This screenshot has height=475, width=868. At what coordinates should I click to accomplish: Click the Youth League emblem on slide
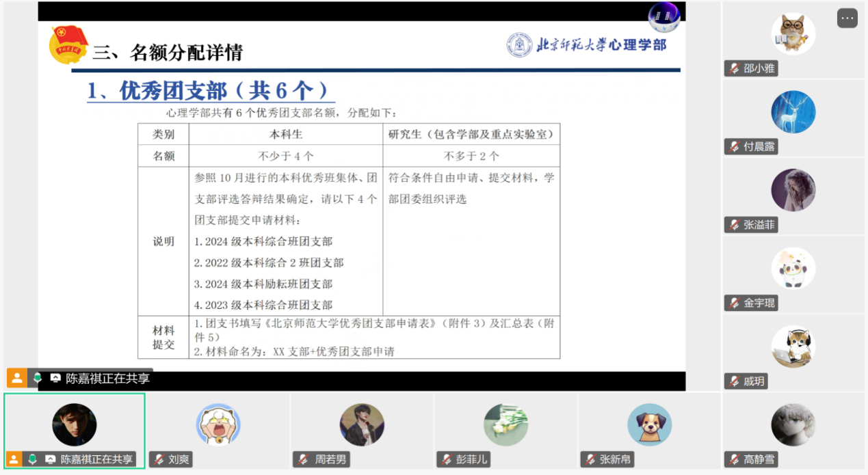(68, 45)
